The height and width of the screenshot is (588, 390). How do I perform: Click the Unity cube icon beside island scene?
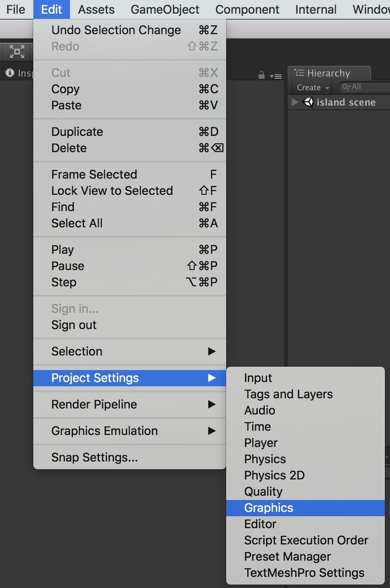(307, 102)
